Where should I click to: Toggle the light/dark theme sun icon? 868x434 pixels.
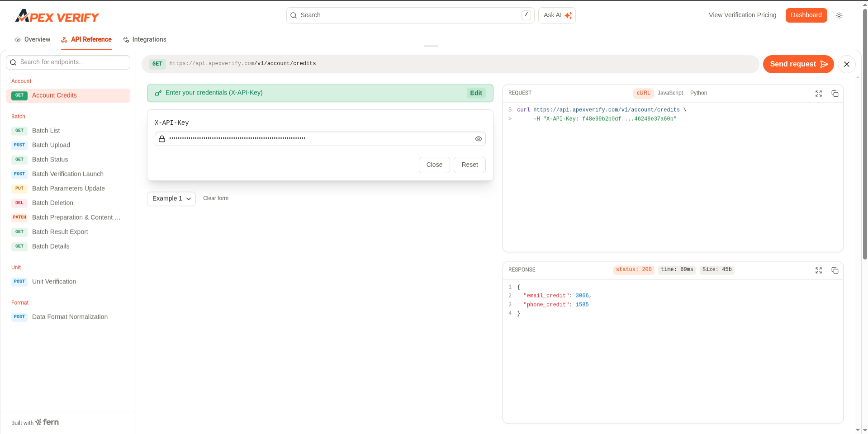click(839, 15)
